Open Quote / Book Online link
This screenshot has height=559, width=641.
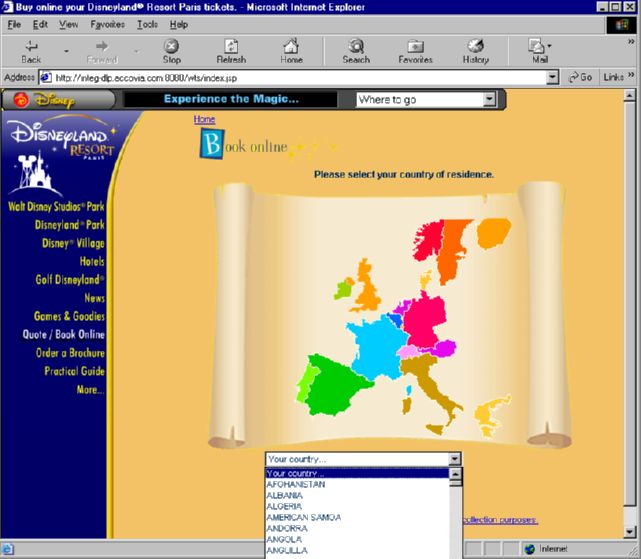pos(63,335)
